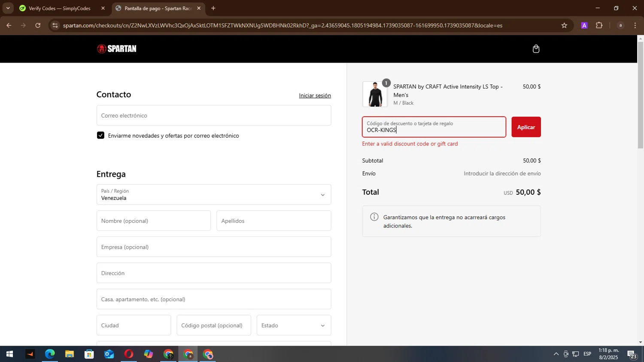Open the Estado dropdown

(x=294, y=326)
